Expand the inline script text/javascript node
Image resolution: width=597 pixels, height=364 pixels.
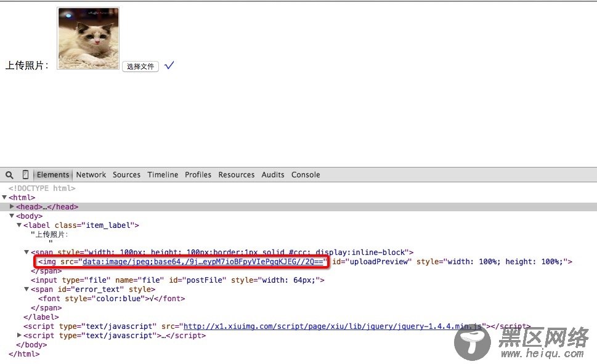click(19, 335)
